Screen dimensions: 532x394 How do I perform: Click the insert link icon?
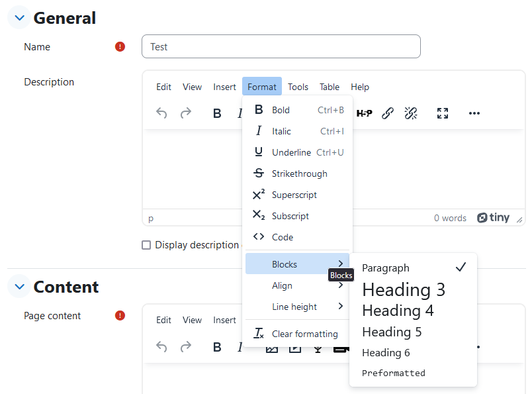(x=388, y=113)
